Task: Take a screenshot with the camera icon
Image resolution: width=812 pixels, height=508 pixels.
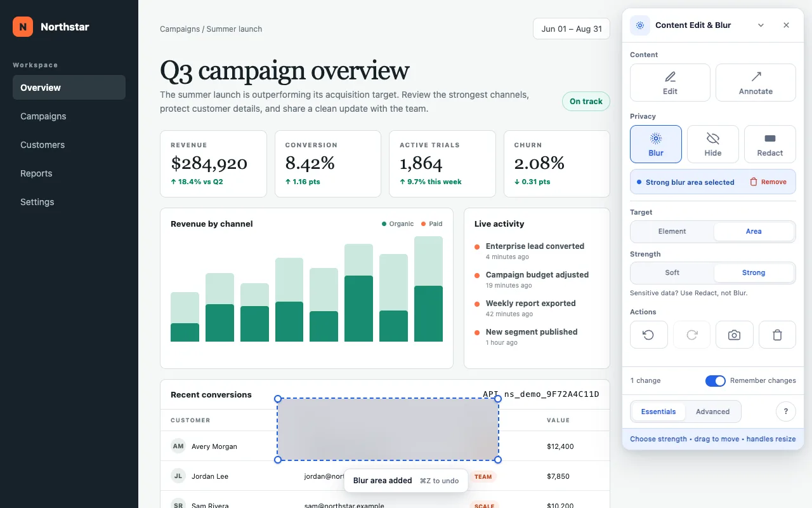Action: [734, 335]
